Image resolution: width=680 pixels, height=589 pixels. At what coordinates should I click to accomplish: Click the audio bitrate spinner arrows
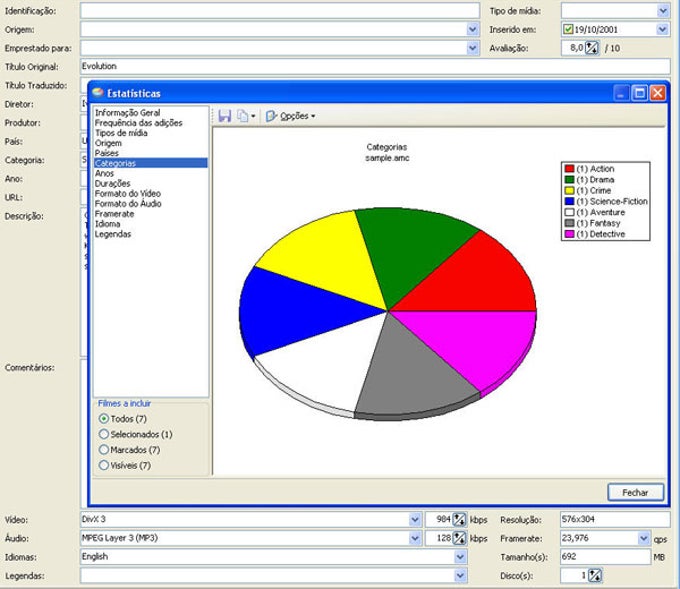point(459,538)
